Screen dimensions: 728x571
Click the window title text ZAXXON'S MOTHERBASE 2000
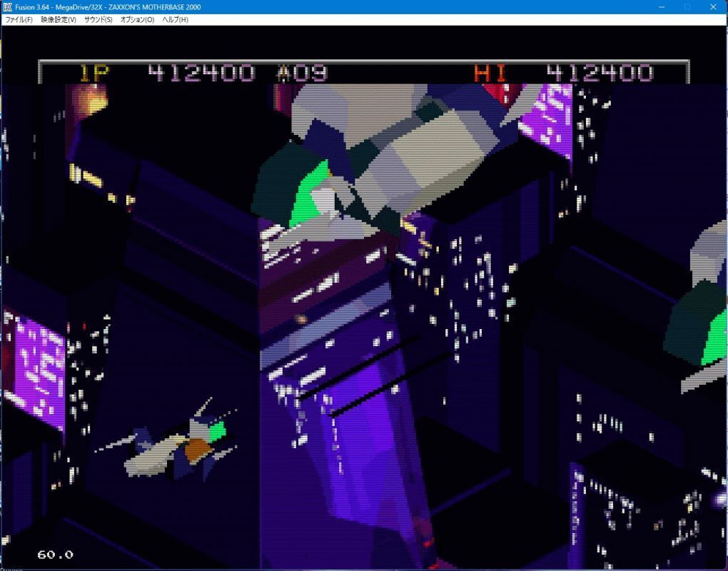point(155,7)
